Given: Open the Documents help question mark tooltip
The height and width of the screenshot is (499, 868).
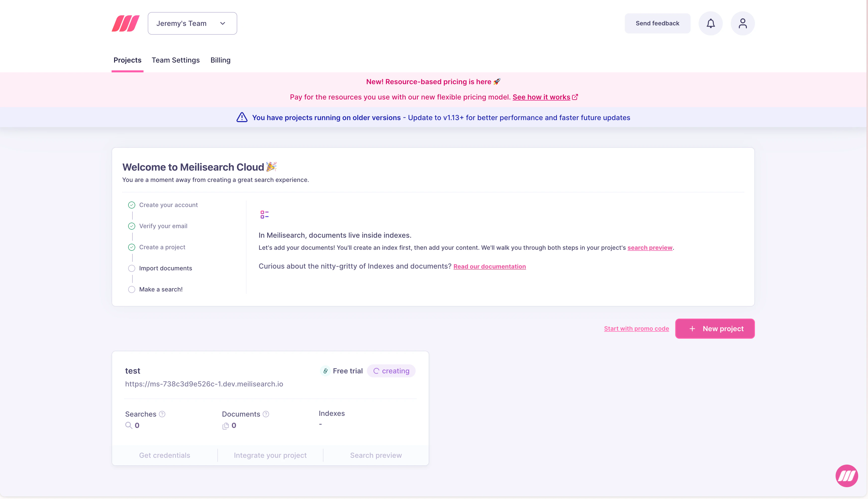Looking at the screenshot, I should (266, 414).
